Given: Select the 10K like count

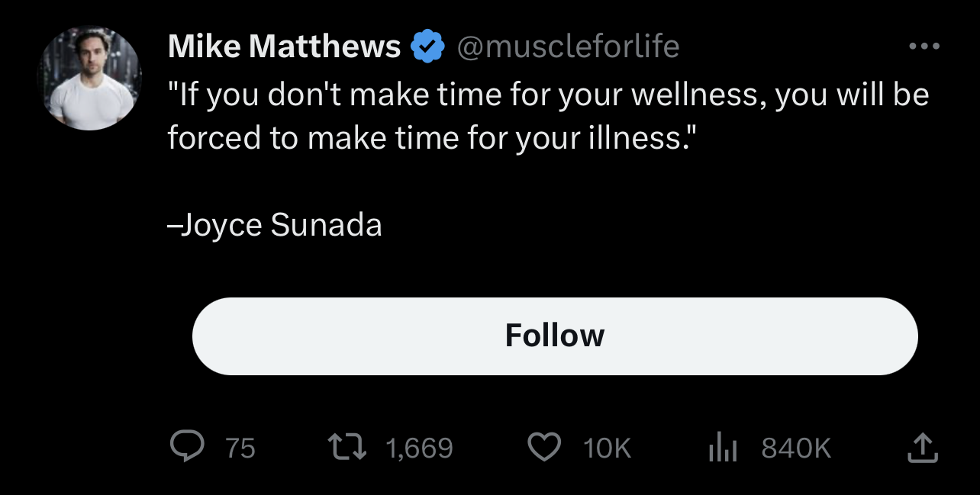Looking at the screenshot, I should click(607, 449).
